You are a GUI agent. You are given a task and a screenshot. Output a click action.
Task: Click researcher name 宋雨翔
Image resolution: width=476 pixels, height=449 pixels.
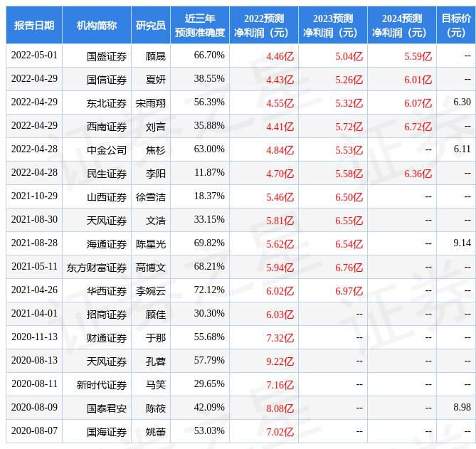tap(151, 103)
